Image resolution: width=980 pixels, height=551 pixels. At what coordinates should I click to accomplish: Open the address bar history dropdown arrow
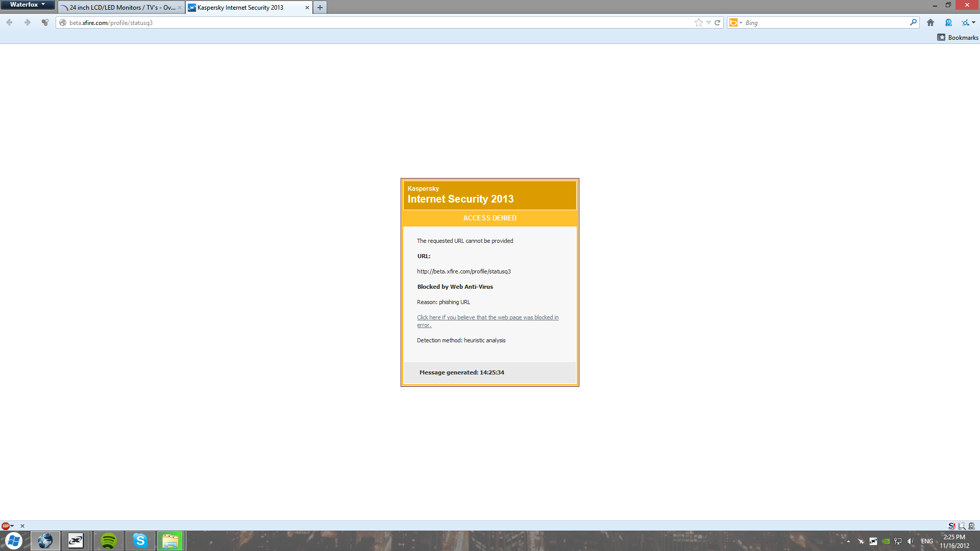pos(708,22)
